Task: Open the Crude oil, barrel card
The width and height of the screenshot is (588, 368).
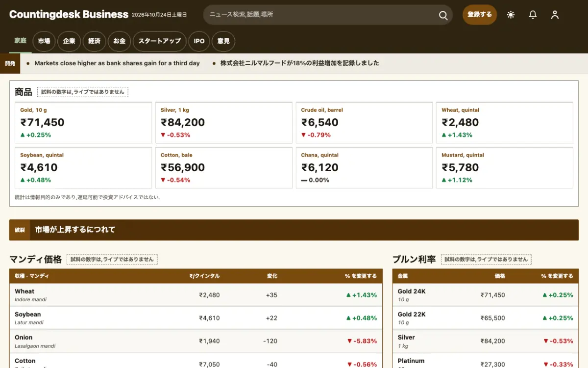Action: tap(364, 123)
